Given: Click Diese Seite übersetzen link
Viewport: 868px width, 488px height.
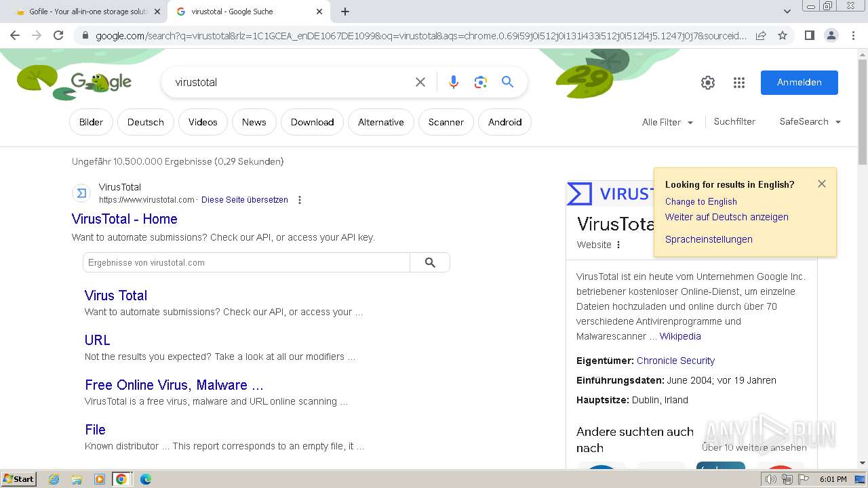Looking at the screenshot, I should point(245,200).
